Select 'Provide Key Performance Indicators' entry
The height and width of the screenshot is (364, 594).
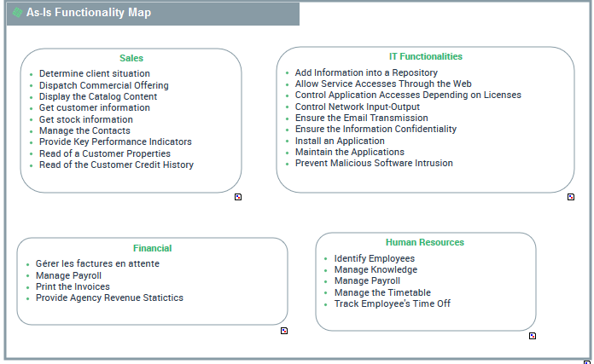coord(115,142)
